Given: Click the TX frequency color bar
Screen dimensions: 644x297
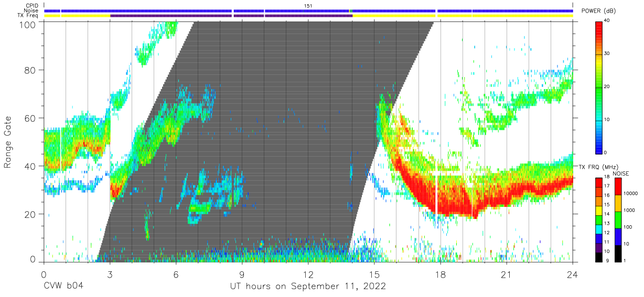Looking at the screenshot, I should pos(599,219).
